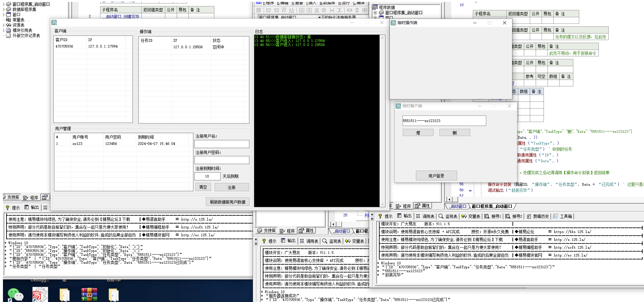Click the 注册用户名 input field
This screenshot has width=644, height=302.
(x=222, y=144)
